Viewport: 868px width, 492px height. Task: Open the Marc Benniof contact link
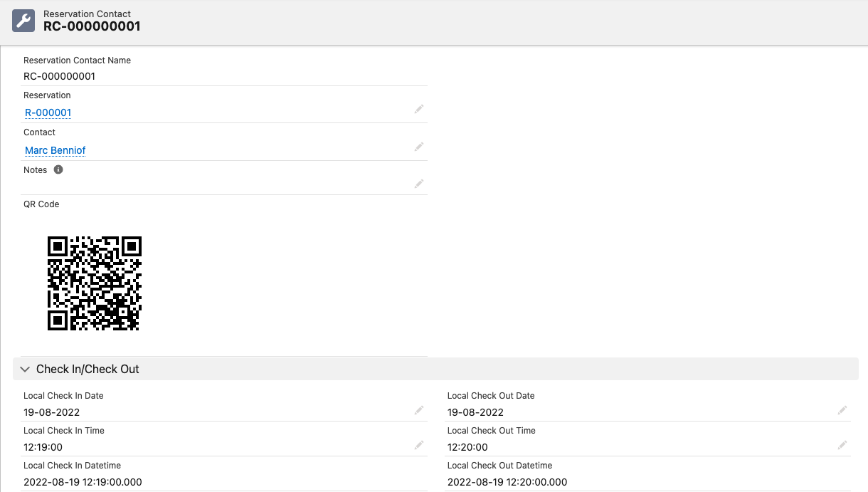tap(55, 150)
